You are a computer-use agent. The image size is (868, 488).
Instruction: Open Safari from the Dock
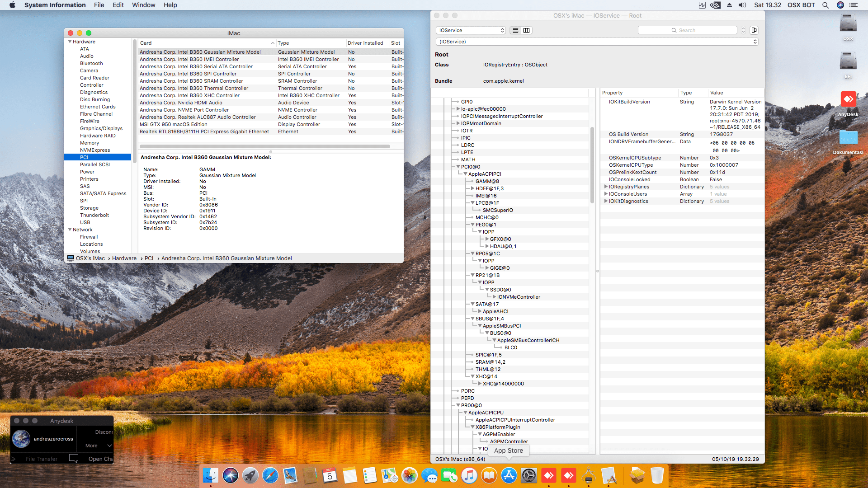270,475
